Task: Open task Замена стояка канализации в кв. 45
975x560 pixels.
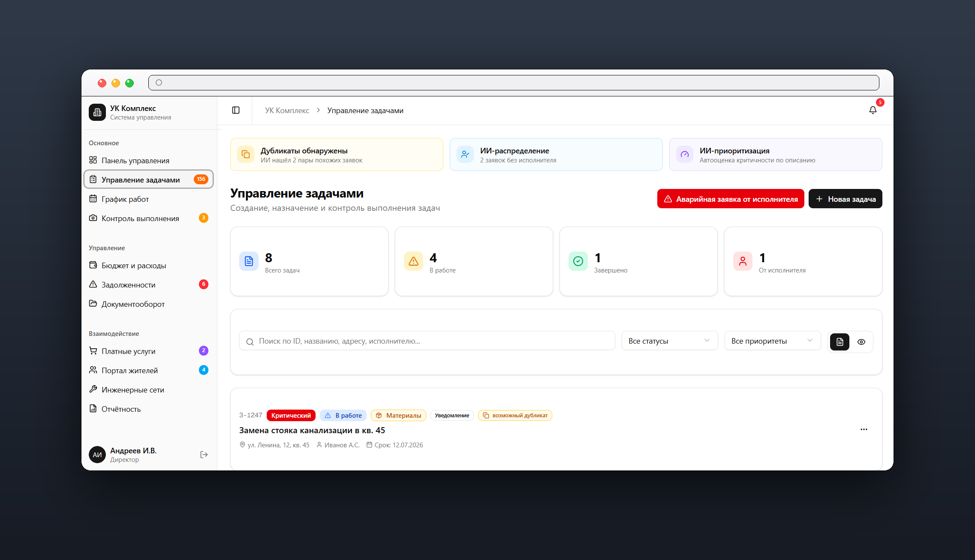Action: coord(312,430)
